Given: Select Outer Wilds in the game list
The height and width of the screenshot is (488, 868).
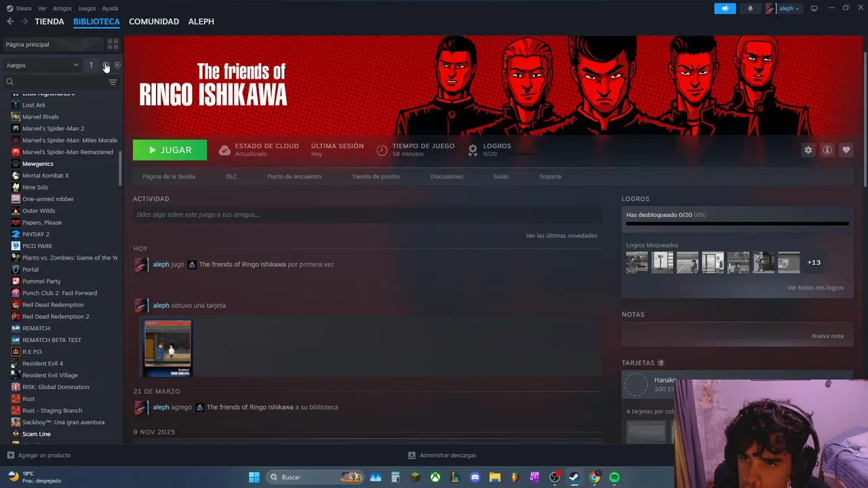Looking at the screenshot, I should pos(39,211).
